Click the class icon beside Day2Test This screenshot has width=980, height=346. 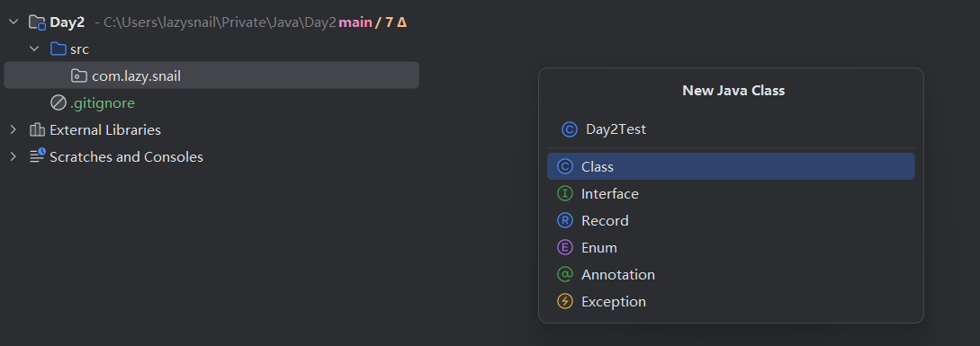point(570,129)
